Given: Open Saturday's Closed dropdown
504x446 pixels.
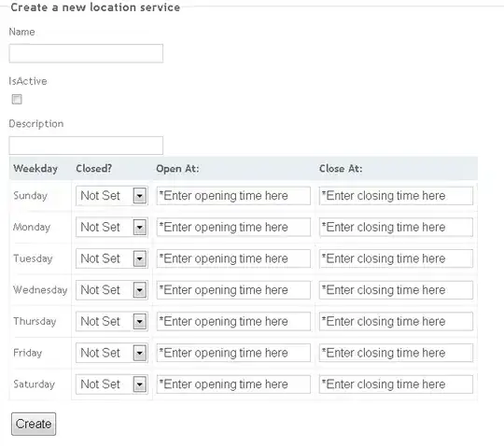Looking at the screenshot, I should 112,384.
